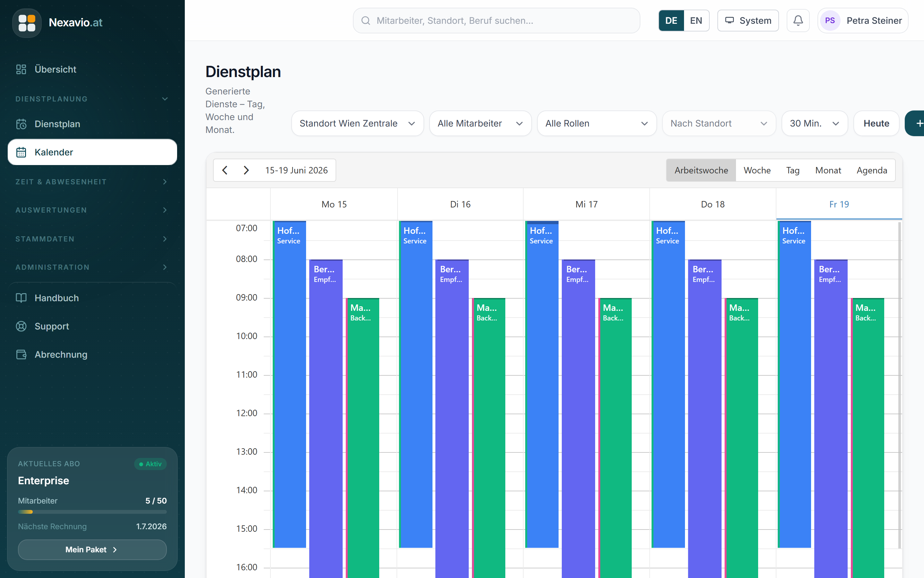Expand the Zeit & Abwesenheit section
The image size is (924, 578).
coord(92,182)
